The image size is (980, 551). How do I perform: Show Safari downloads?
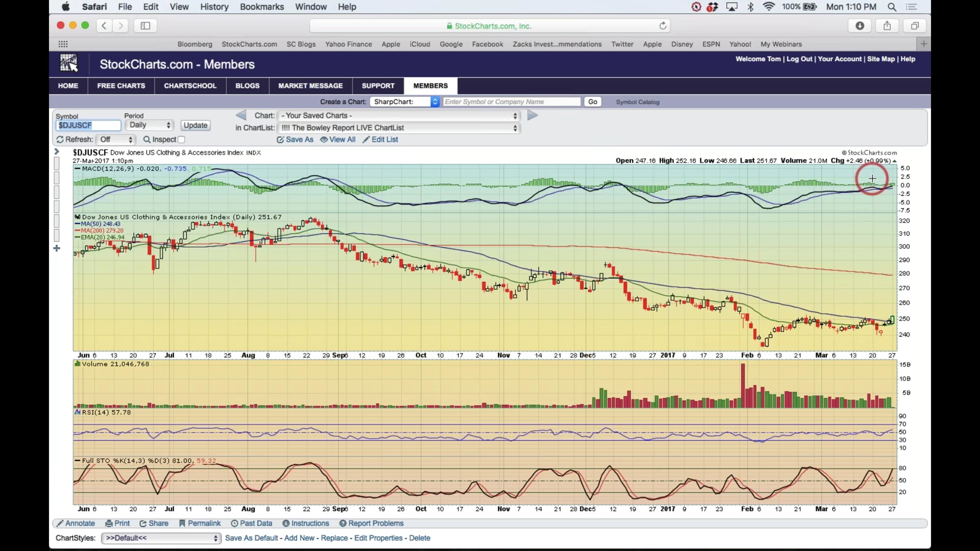coord(860,26)
